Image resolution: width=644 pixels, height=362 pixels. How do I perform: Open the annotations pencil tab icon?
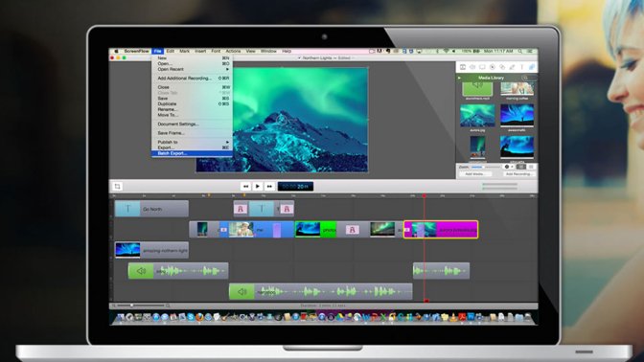(512, 67)
